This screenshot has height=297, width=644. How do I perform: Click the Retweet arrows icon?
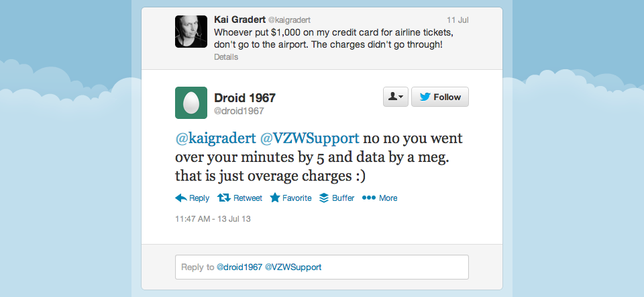pyautogui.click(x=224, y=198)
